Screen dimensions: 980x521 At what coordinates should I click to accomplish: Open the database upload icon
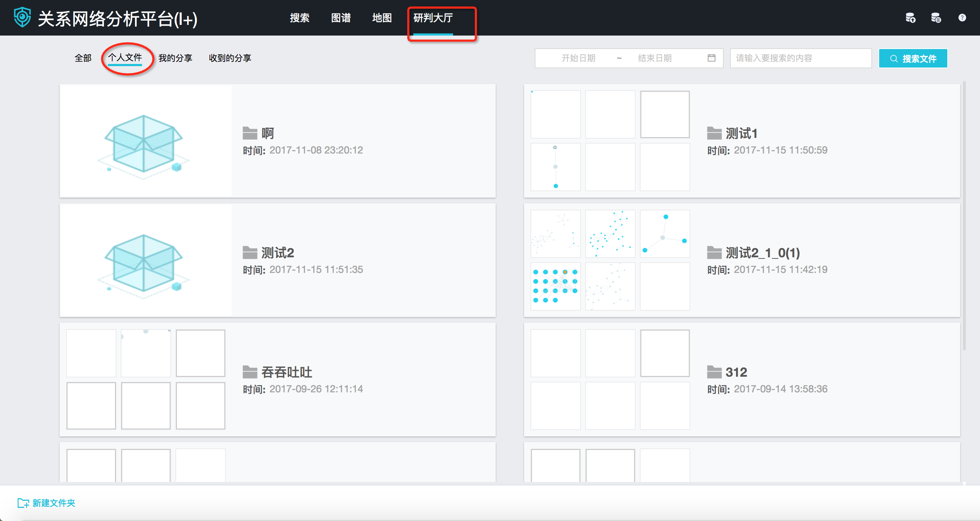910,18
